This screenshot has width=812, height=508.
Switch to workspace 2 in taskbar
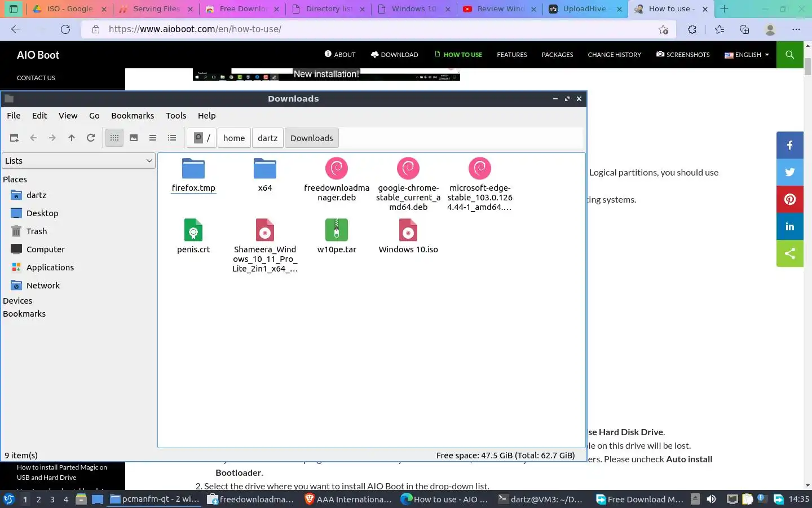[x=38, y=499]
